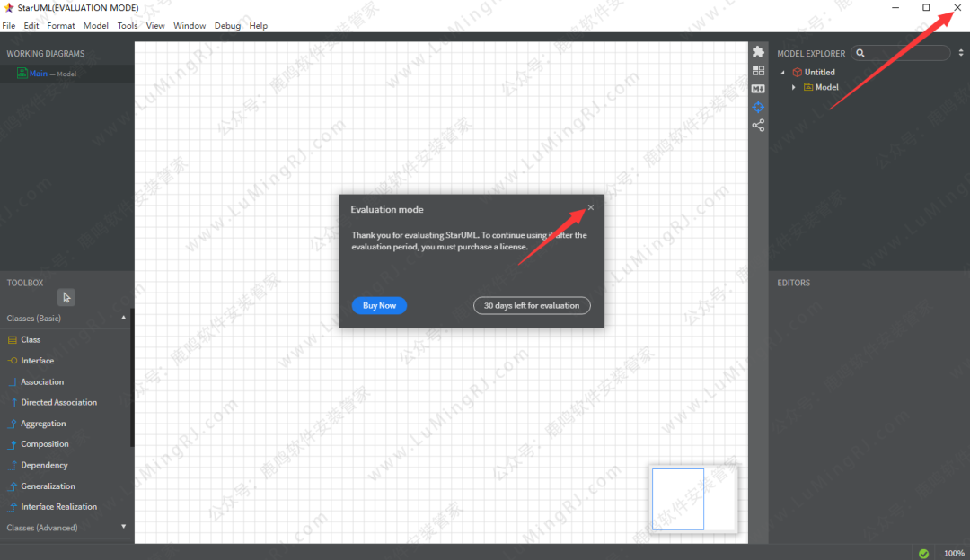Click the Buy Now button
970x560 pixels.
(x=379, y=306)
